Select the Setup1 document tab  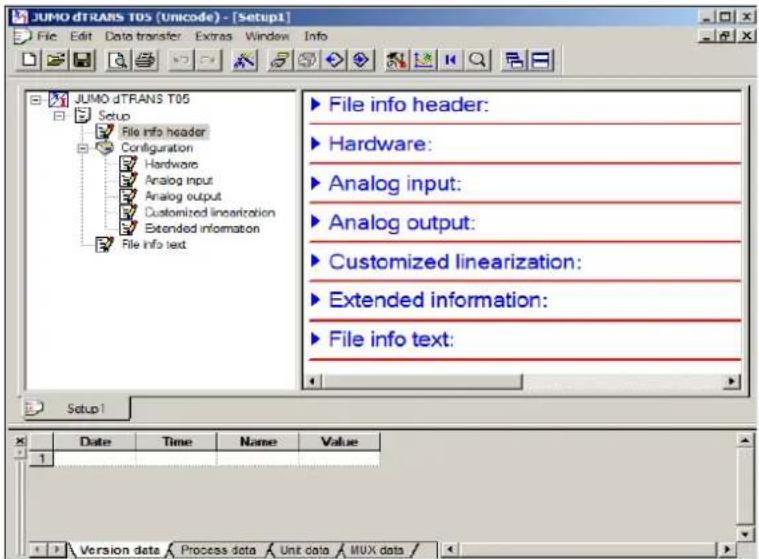76,408
